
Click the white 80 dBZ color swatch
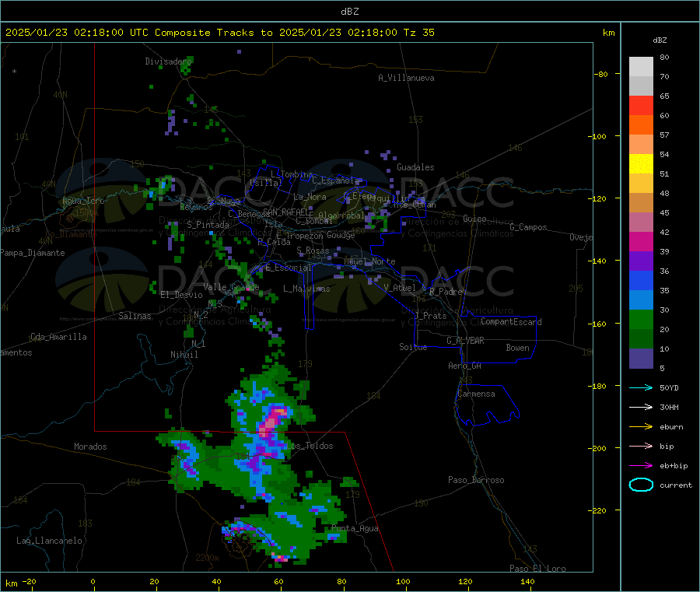(641, 67)
